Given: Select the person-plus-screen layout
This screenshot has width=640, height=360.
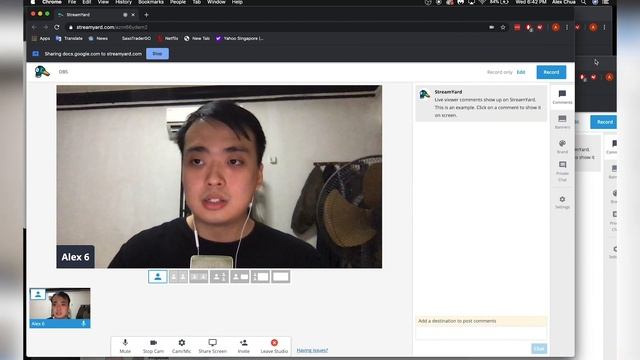Looking at the screenshot, I should pyautogui.click(x=240, y=277).
